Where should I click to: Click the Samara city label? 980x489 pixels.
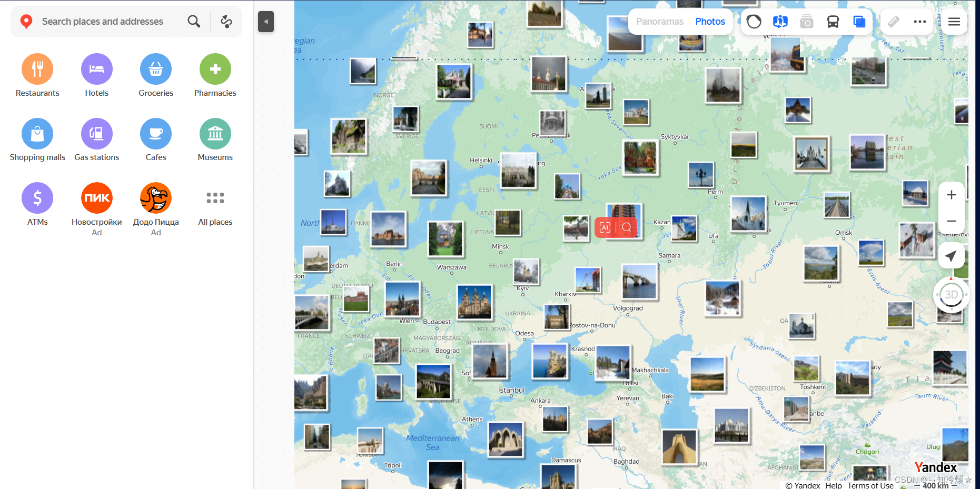coord(669,255)
